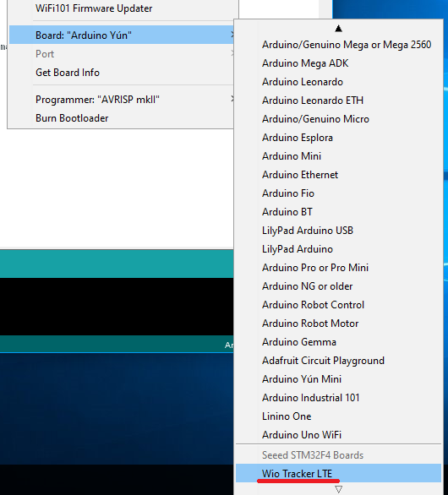Choose Arduino/Genuino Micro board
448x495 pixels.
click(x=338, y=119)
